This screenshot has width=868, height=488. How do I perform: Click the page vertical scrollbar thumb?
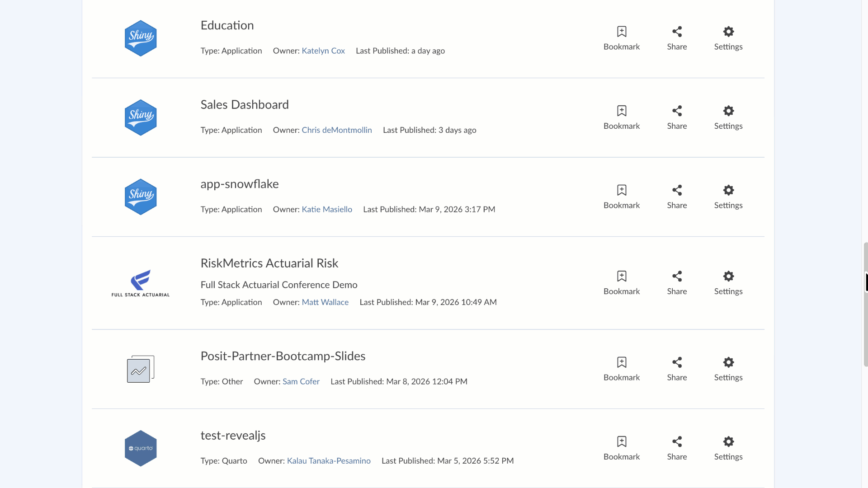coord(865,304)
